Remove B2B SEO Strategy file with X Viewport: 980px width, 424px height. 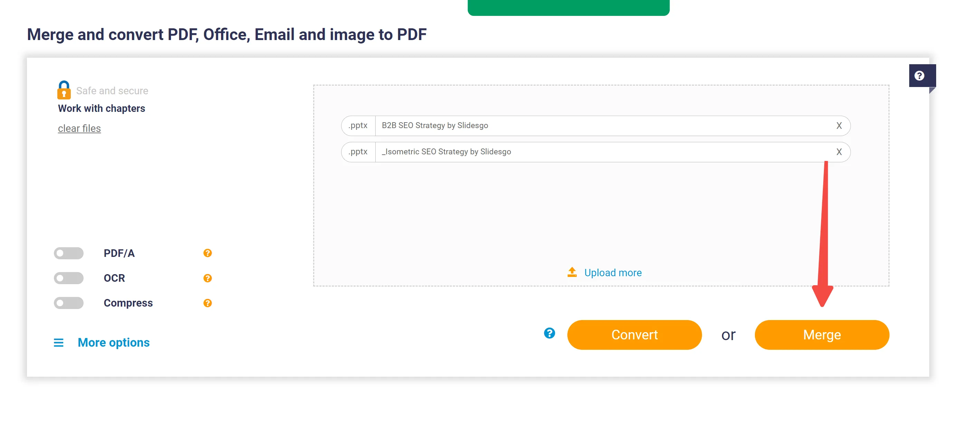pos(839,125)
